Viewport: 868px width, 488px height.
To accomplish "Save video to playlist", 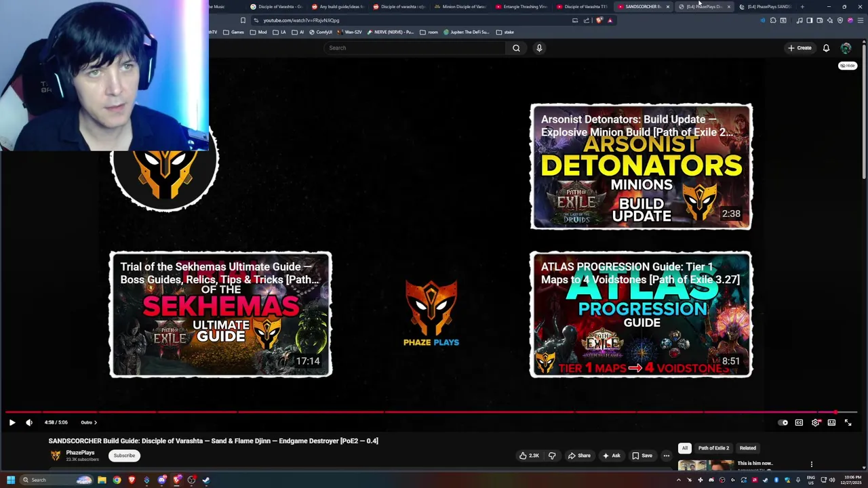I will click(642, 455).
